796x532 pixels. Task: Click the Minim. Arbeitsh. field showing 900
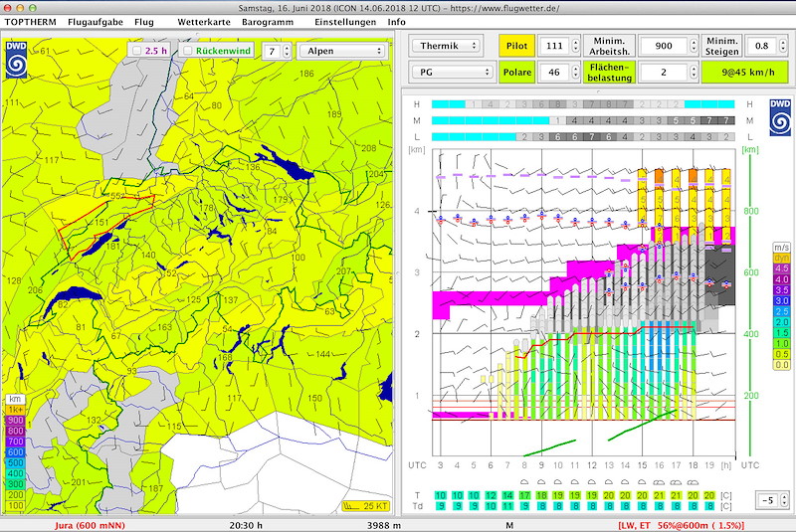coord(664,46)
